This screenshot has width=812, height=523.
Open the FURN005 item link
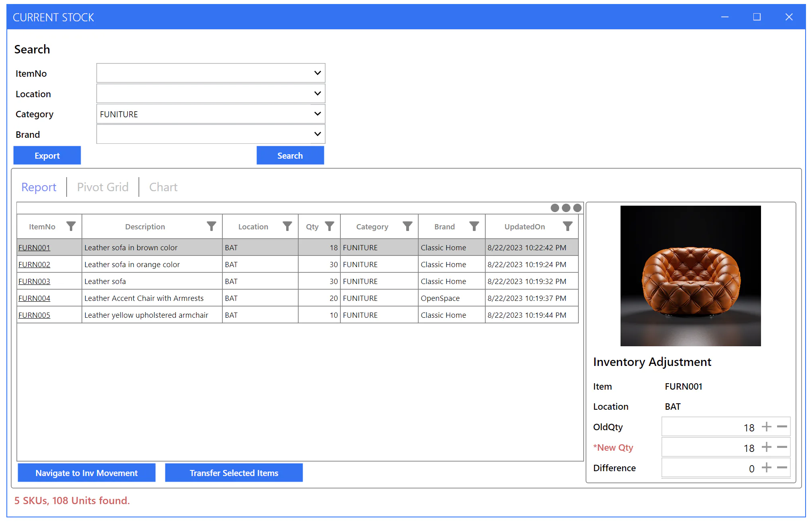35,315
